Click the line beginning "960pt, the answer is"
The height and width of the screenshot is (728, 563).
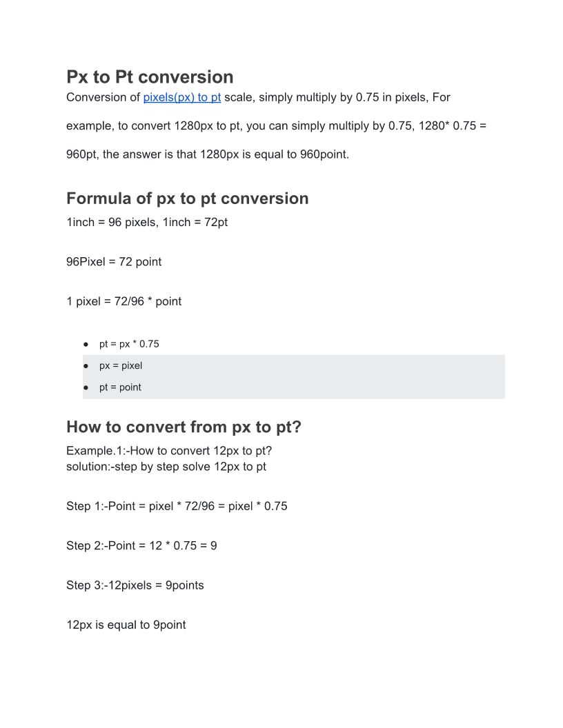click(x=207, y=154)
